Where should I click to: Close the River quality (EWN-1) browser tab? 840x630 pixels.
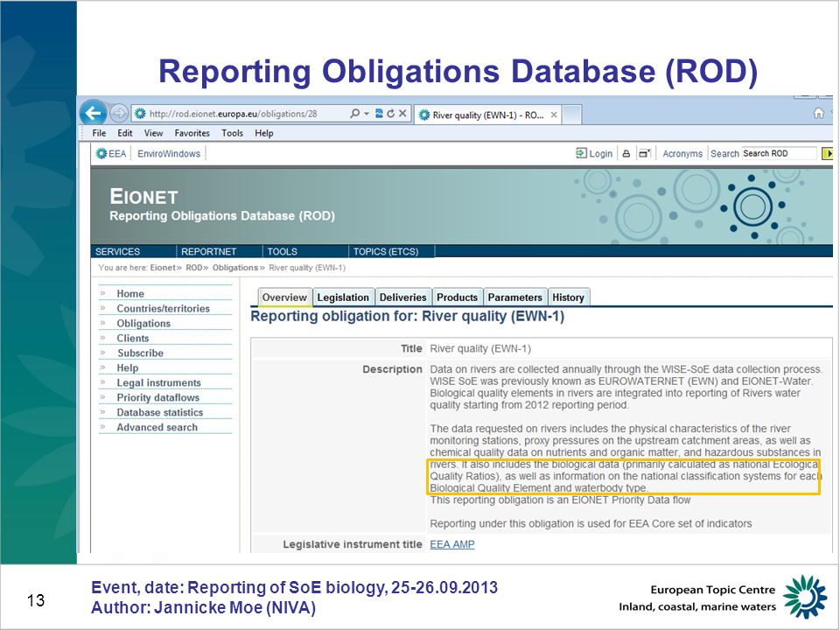[x=554, y=115]
